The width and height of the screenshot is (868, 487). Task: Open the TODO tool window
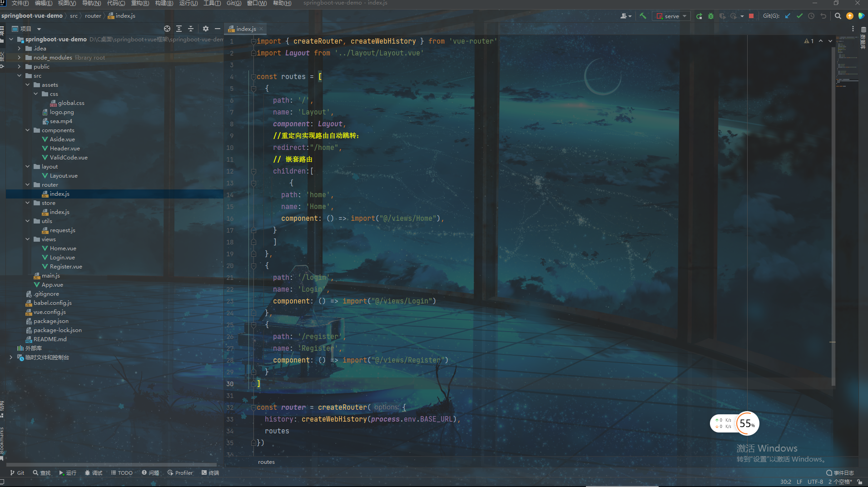point(122,473)
